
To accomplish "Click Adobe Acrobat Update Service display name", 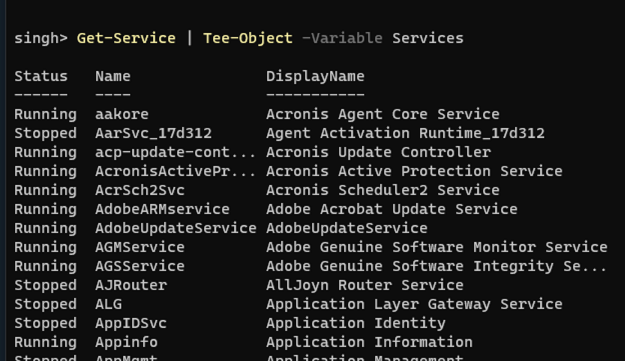I will [x=392, y=210].
